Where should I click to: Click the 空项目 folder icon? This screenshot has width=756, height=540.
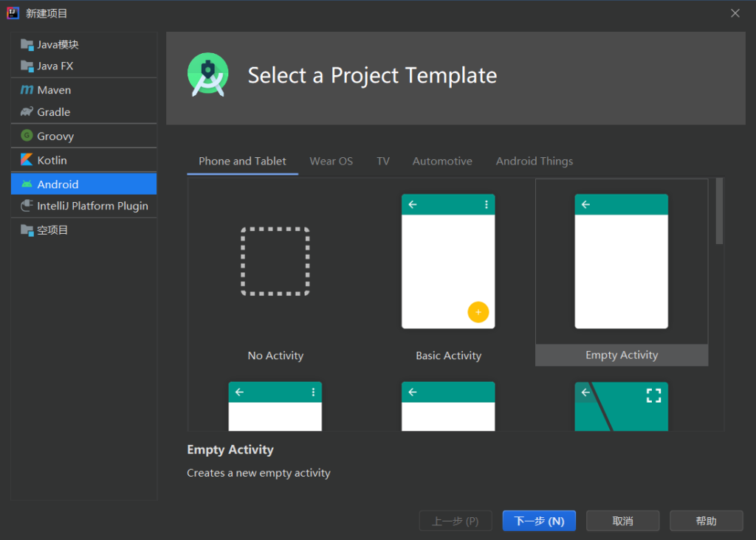(27, 230)
